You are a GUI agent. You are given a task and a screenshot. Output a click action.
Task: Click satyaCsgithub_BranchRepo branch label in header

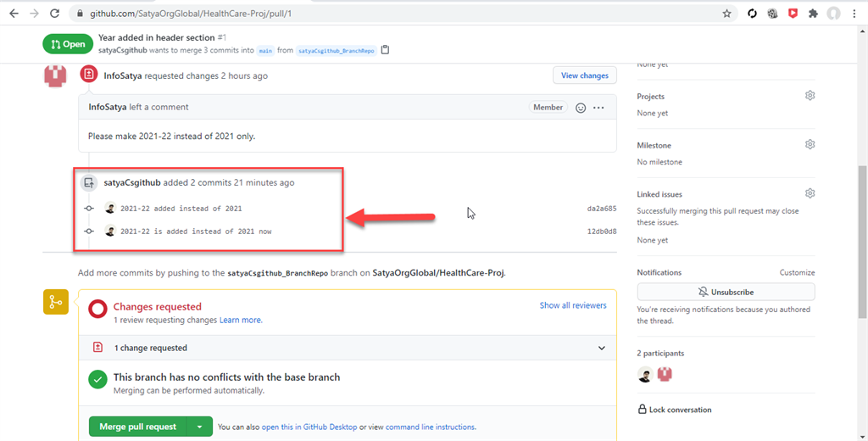(337, 50)
